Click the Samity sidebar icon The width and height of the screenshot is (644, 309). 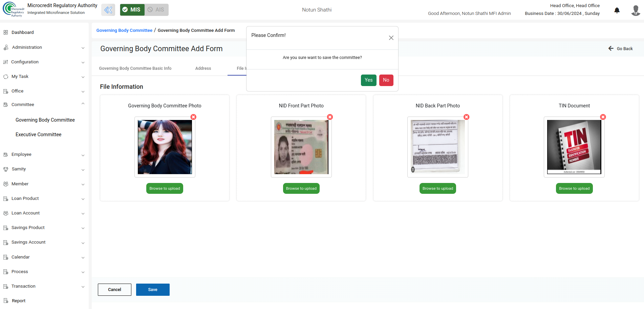tap(6, 169)
